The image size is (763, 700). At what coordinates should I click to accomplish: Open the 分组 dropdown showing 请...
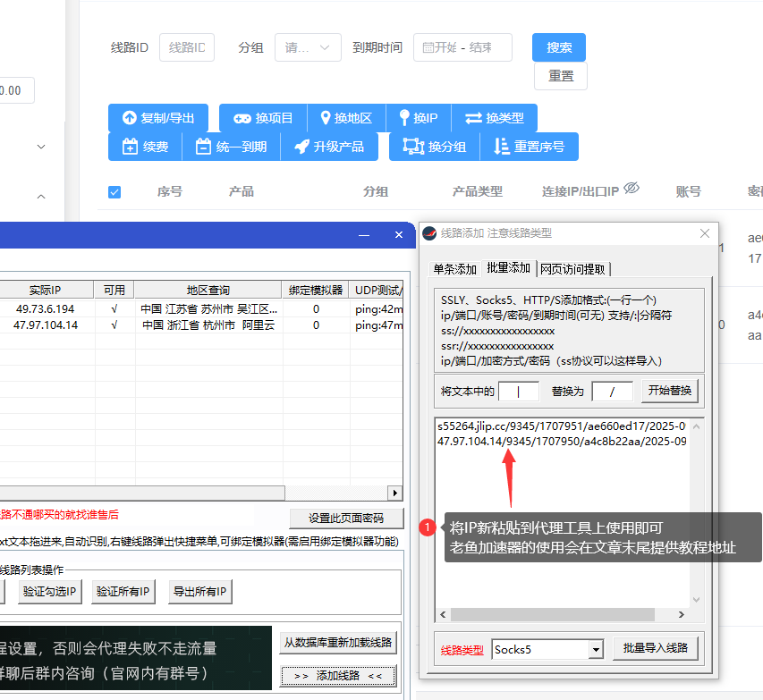pos(308,47)
